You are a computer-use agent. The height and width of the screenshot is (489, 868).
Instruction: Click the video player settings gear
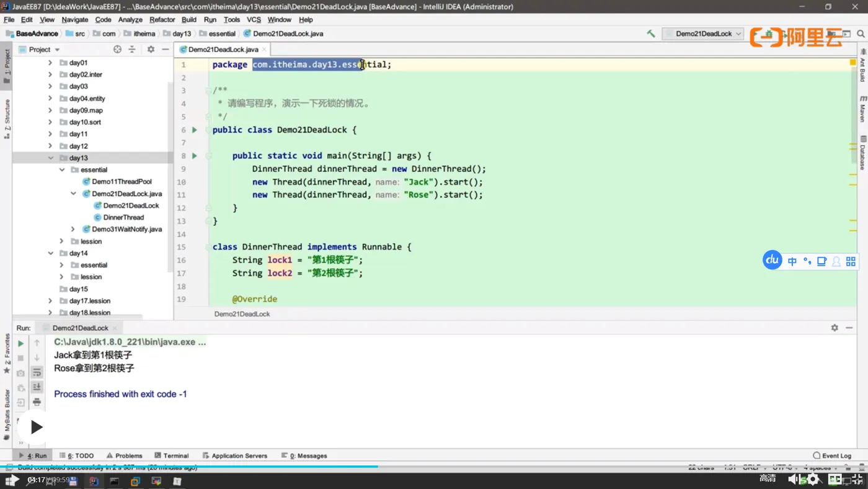coord(813,478)
